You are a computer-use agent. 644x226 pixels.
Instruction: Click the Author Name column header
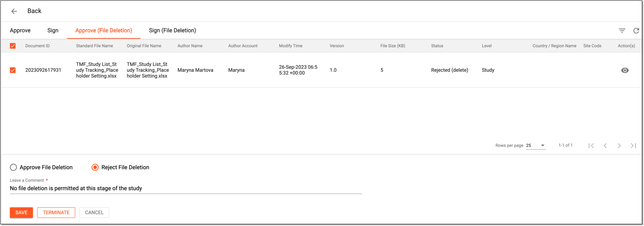(190, 46)
